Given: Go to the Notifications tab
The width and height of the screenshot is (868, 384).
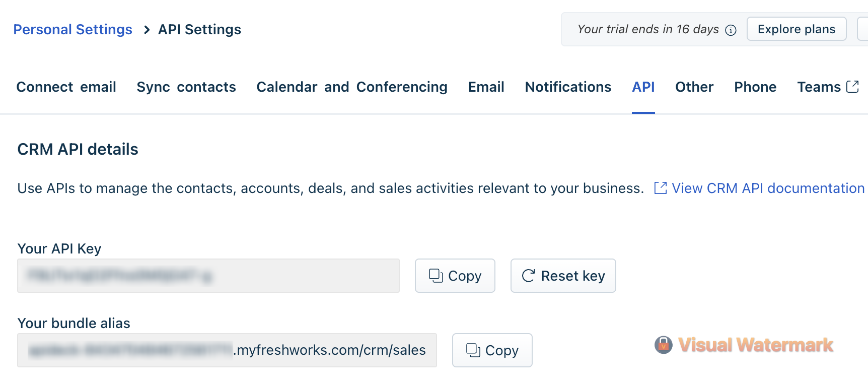Looking at the screenshot, I should point(568,87).
